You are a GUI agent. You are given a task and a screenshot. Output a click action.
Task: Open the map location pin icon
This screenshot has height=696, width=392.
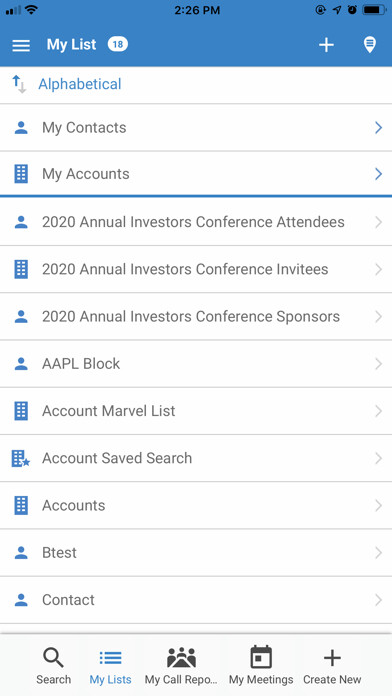pyautogui.click(x=370, y=45)
